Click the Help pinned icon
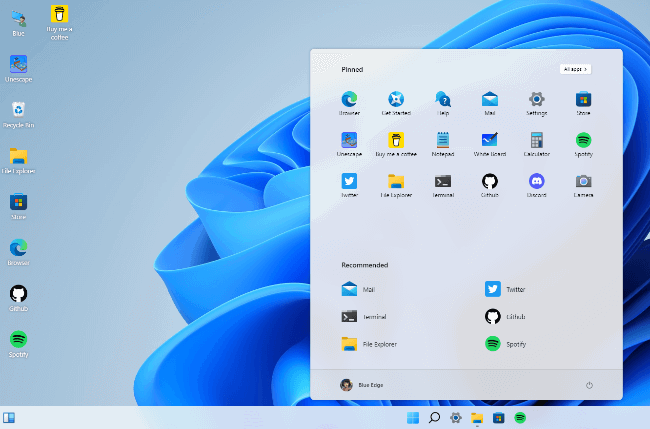Image resolution: width=650 pixels, height=429 pixels. coord(443,103)
